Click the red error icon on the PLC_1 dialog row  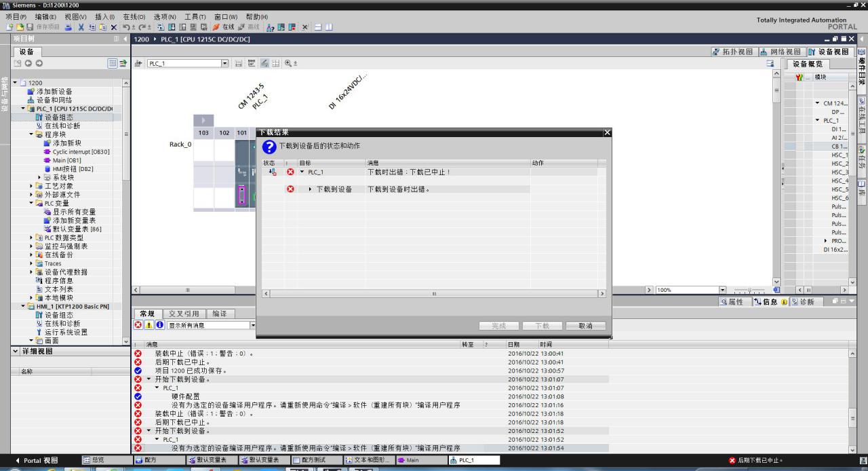coord(290,172)
